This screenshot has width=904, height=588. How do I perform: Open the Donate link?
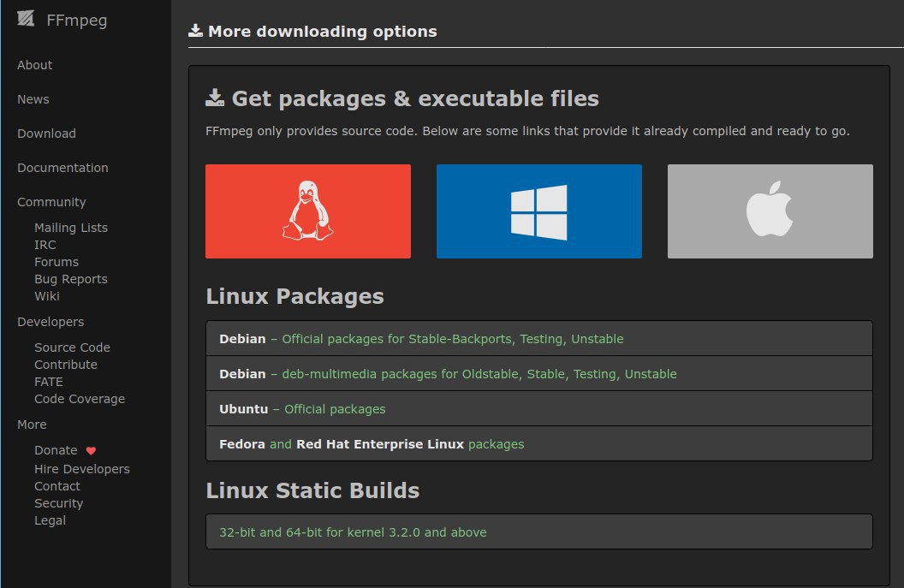[56, 450]
